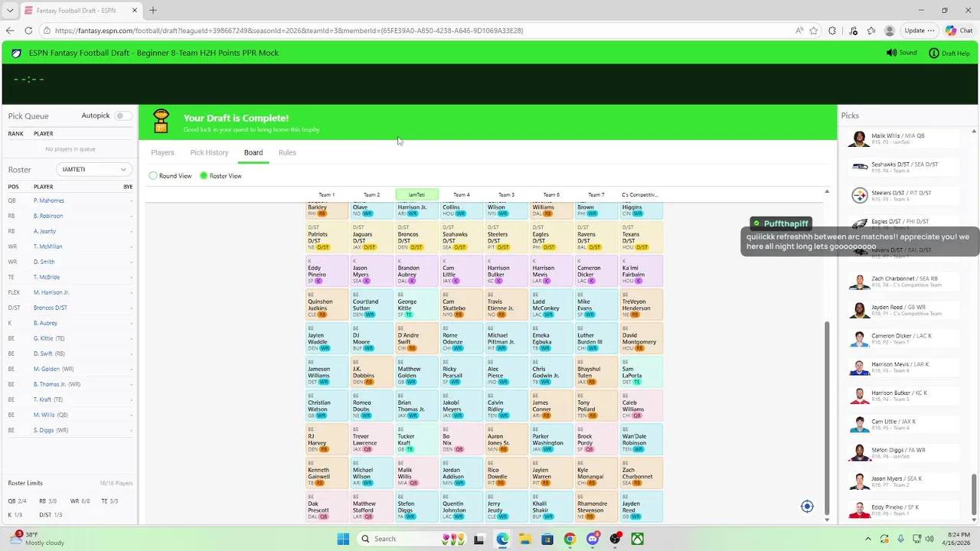Click Steelers D/ST team logo in Picks

[x=859, y=196]
